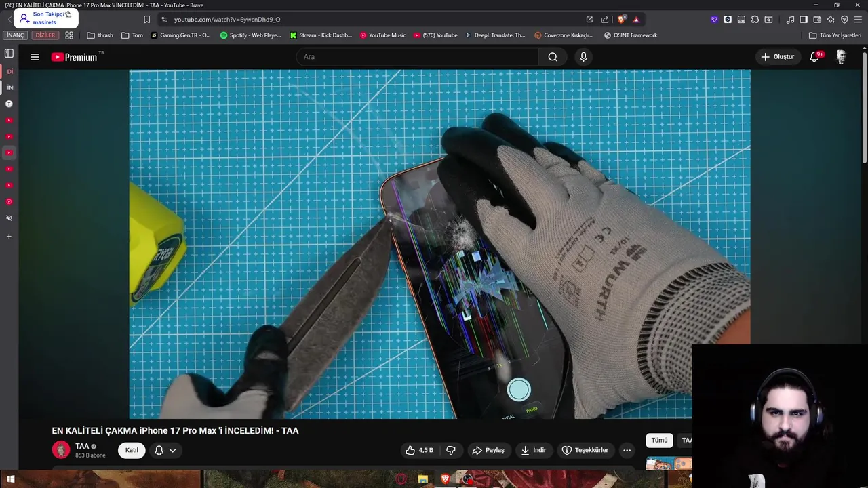Open the account avatar menu
868x488 pixels.
(841, 57)
